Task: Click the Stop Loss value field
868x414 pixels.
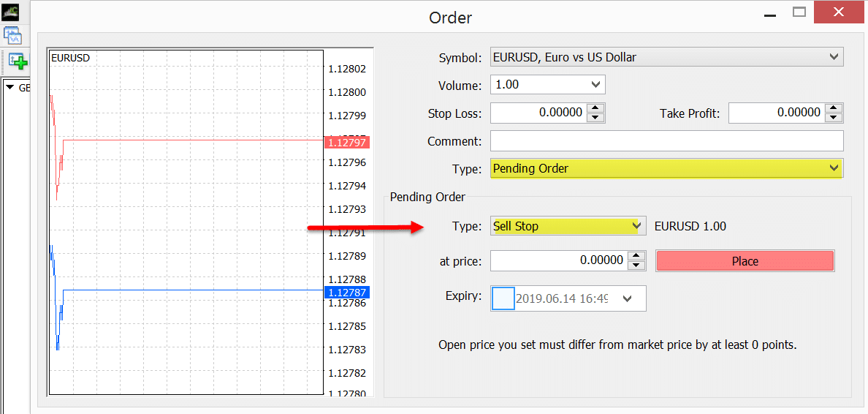Action: 538,113
